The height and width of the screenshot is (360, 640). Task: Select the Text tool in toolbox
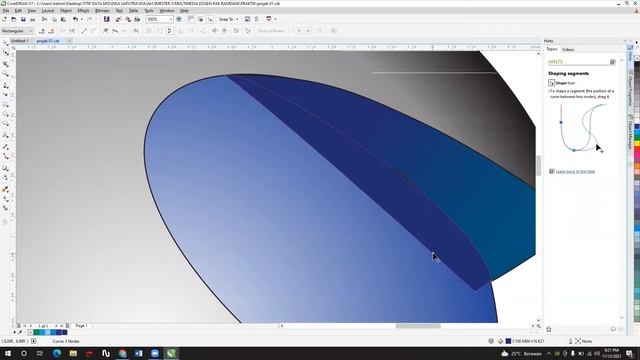(x=6, y=135)
